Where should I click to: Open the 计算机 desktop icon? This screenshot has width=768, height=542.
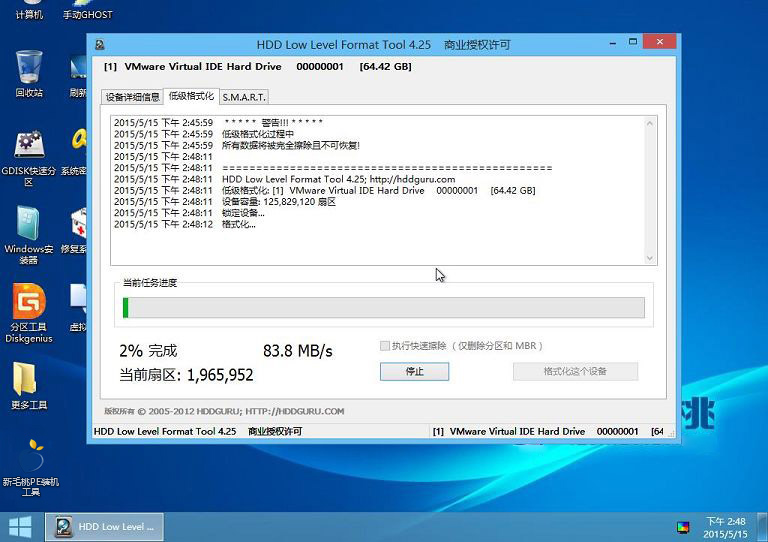click(x=29, y=10)
